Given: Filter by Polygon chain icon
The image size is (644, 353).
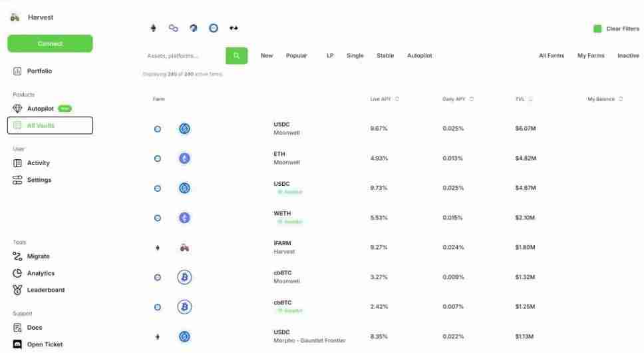Looking at the screenshot, I should point(174,28).
